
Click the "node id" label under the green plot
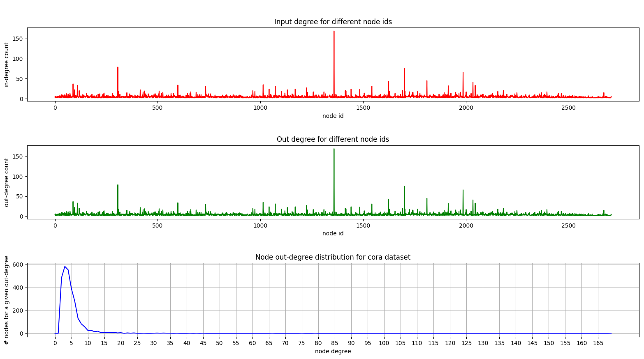333,233
